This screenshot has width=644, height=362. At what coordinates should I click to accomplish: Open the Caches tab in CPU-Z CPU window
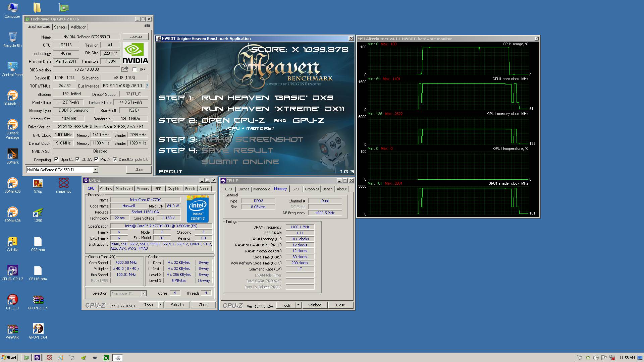106,189
